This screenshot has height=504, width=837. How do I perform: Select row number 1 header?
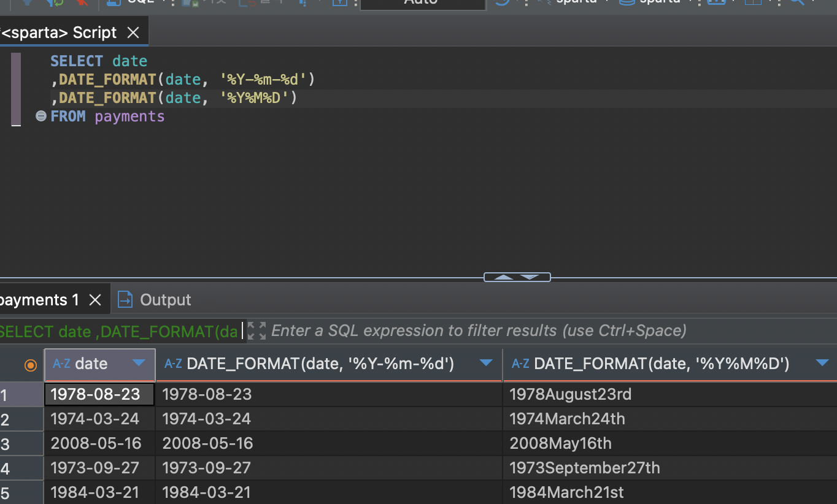tap(21, 394)
